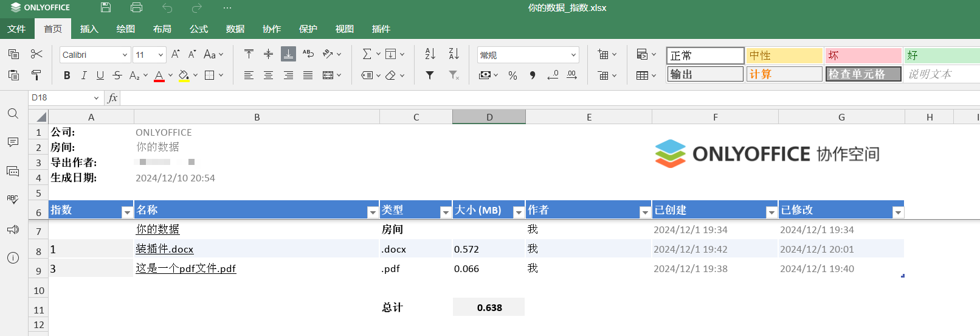Switch to the 布局 tab

[x=162, y=29]
